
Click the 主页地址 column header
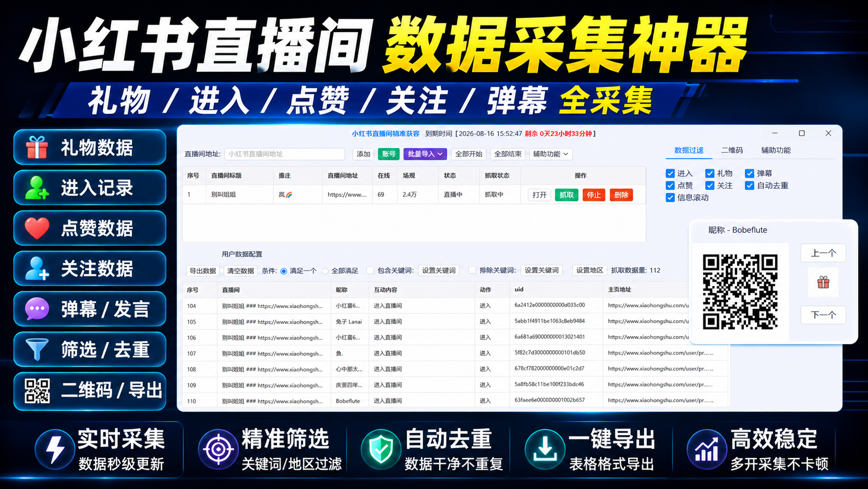[x=619, y=289]
